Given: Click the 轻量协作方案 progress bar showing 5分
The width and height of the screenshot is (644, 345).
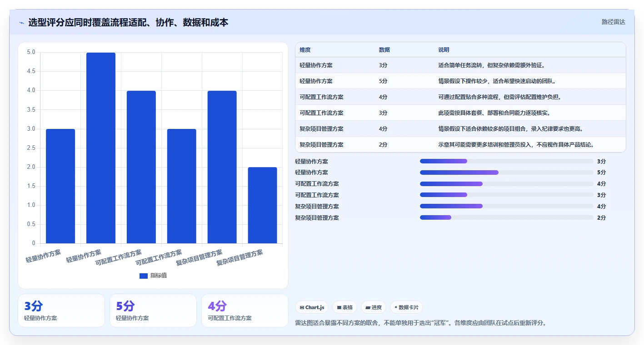Looking at the screenshot, I should [x=506, y=172].
